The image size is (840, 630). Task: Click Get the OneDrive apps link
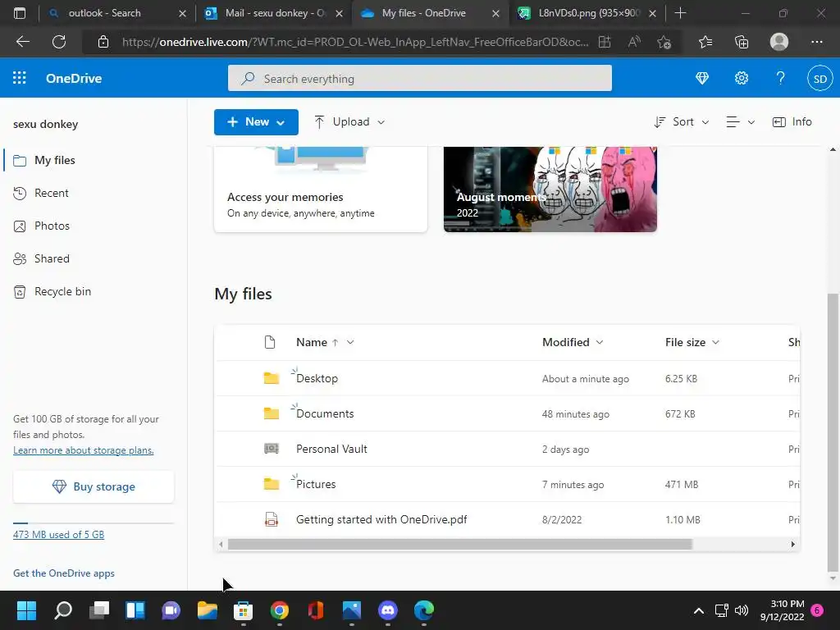(64, 573)
